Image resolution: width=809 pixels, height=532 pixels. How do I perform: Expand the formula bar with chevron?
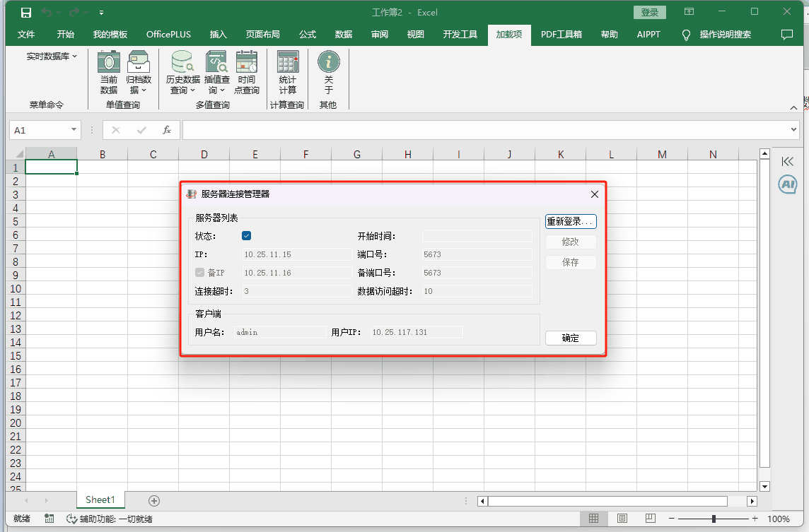click(x=793, y=130)
